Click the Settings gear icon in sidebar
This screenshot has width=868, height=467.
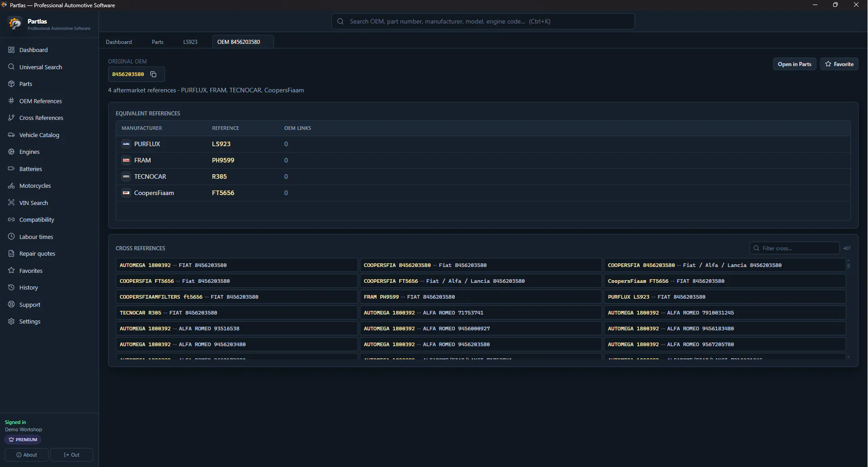(11, 321)
